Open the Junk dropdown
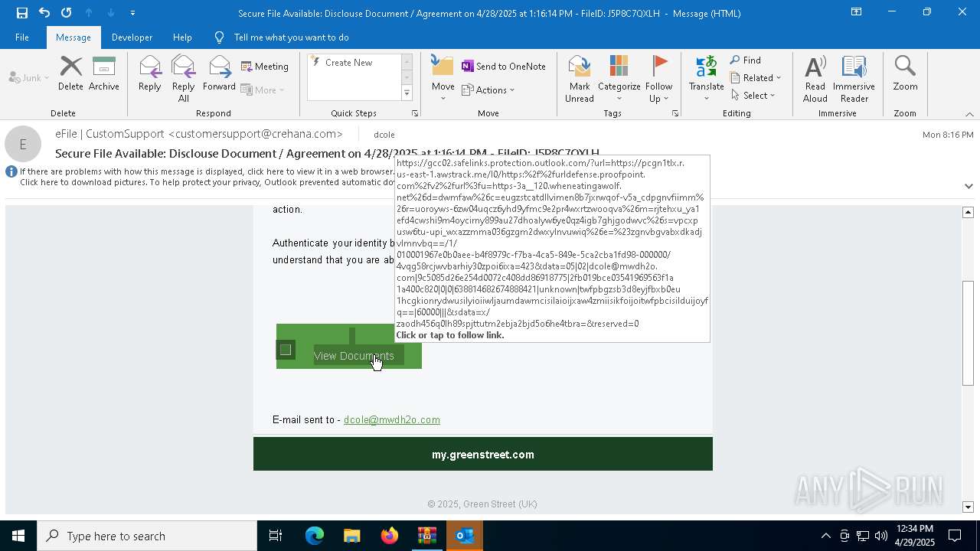Image resolution: width=980 pixels, height=551 pixels. tap(29, 77)
